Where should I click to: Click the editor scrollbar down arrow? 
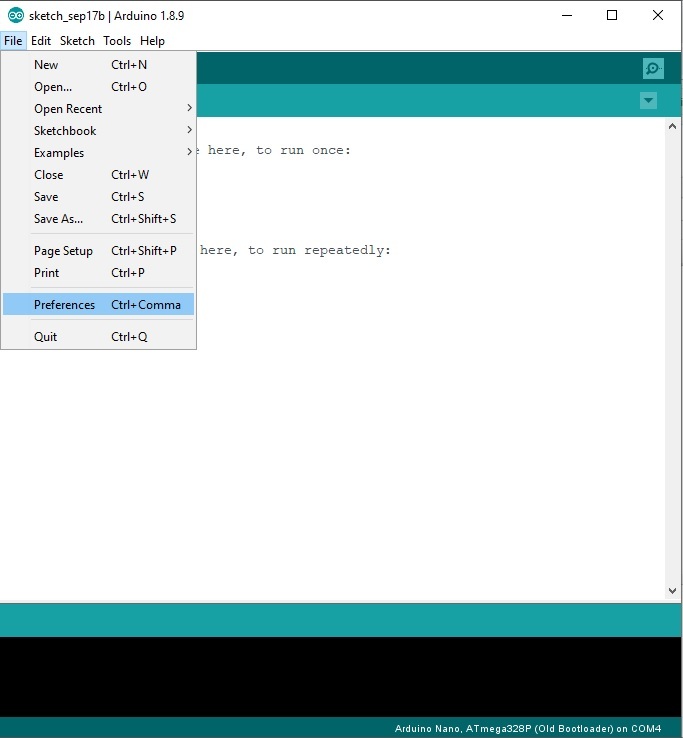pos(672,591)
